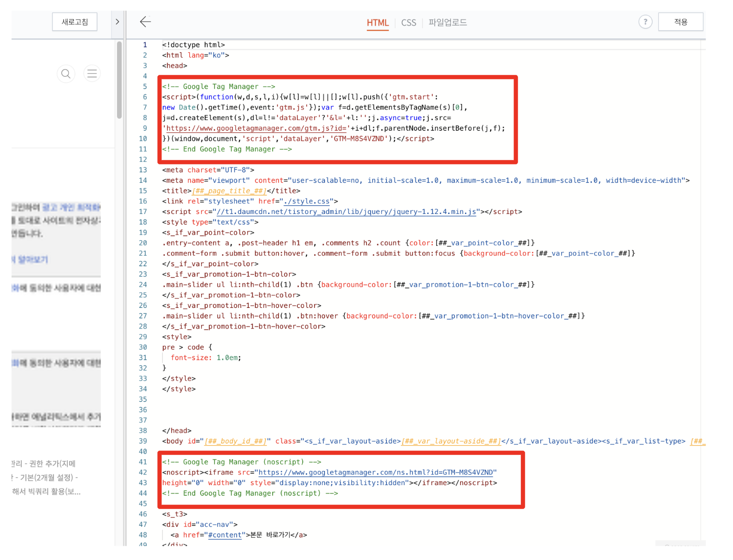733x560 pixels.
Task: Open the CSS tab
Action: coord(409,23)
